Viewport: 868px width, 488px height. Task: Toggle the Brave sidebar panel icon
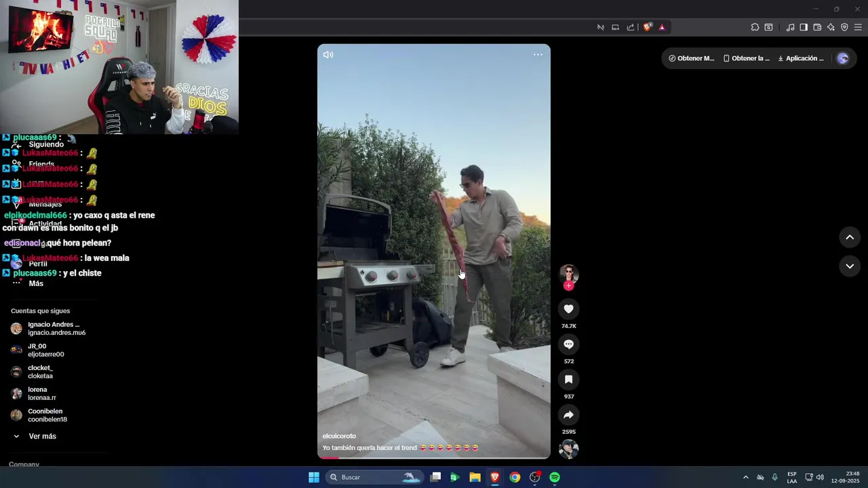click(804, 27)
